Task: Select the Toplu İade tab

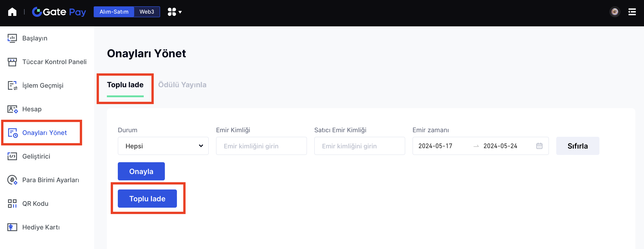Action: (x=125, y=85)
